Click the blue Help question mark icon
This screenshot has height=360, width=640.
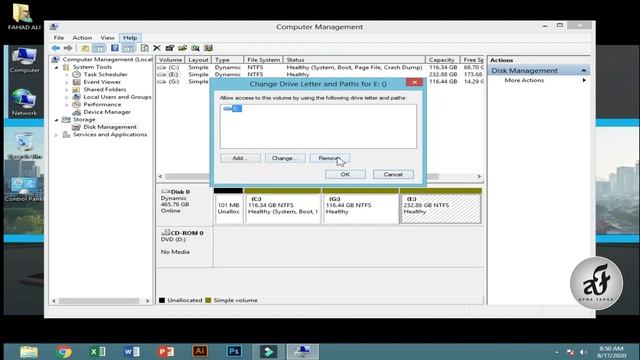pyautogui.click(x=115, y=48)
